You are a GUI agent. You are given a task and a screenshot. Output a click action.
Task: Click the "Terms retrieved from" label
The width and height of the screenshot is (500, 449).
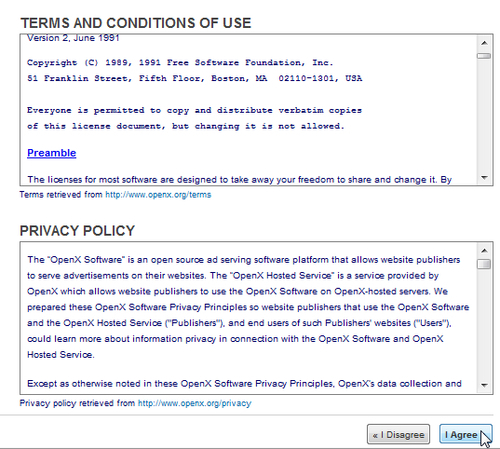click(x=61, y=195)
